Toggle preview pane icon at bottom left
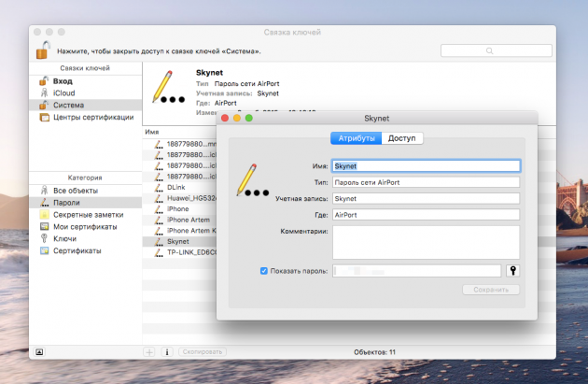The width and height of the screenshot is (588, 384). coord(39,352)
